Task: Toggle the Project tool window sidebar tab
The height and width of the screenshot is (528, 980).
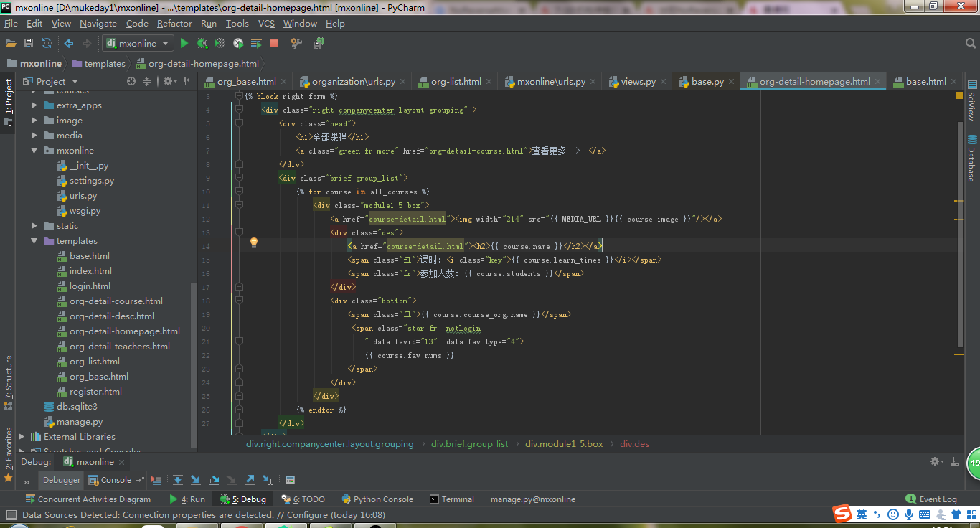Action: (9, 98)
